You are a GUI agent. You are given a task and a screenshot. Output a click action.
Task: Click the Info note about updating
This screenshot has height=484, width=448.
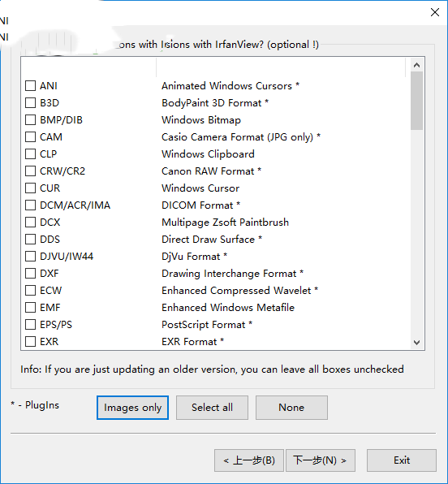point(212,369)
